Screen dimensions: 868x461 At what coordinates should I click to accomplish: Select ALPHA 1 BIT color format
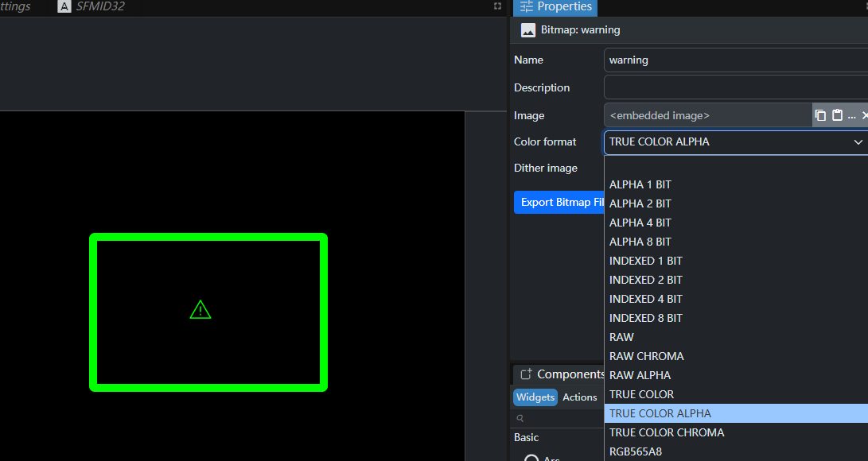point(640,184)
